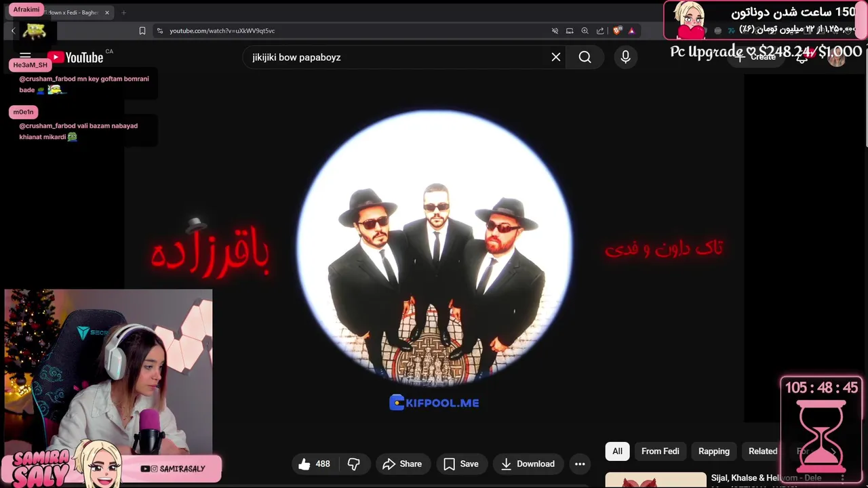
Task: Click the share page icon in the address bar
Action: pyautogui.click(x=600, y=30)
